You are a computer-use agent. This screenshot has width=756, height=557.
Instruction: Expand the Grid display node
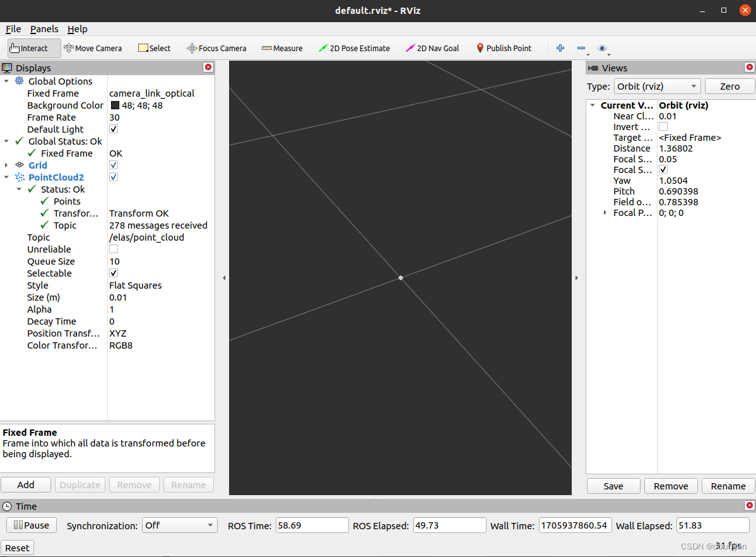click(6, 165)
